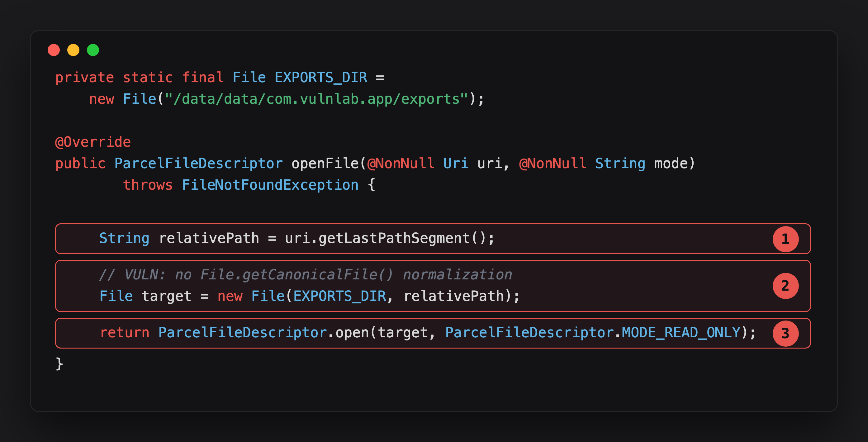Click the red close window dot
Viewport: 868px width, 442px height.
click(54, 50)
